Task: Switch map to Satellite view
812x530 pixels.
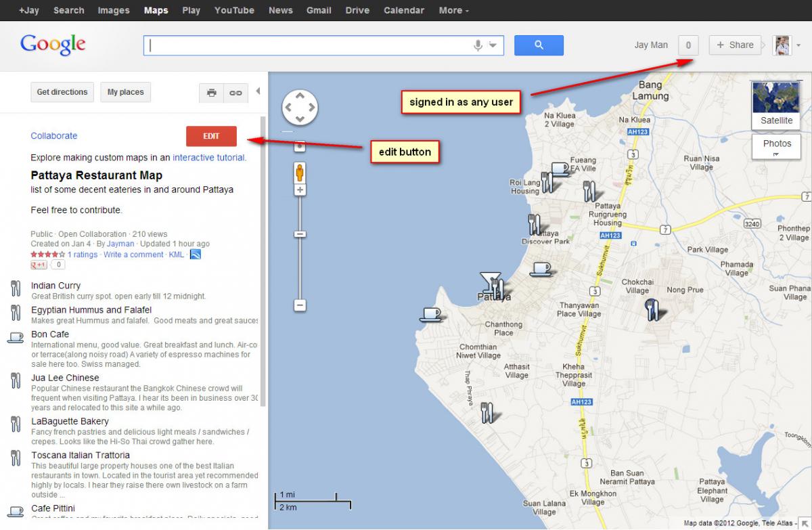Action: pos(776,106)
